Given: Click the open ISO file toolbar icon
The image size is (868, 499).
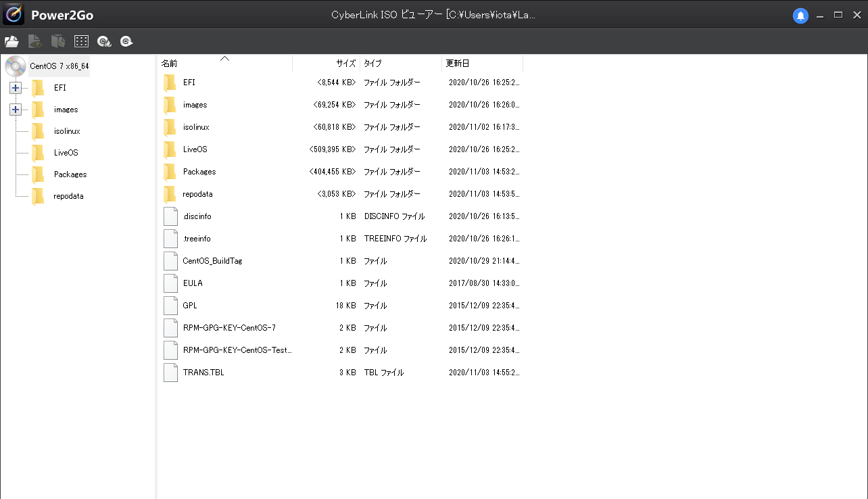Looking at the screenshot, I should 11,42.
